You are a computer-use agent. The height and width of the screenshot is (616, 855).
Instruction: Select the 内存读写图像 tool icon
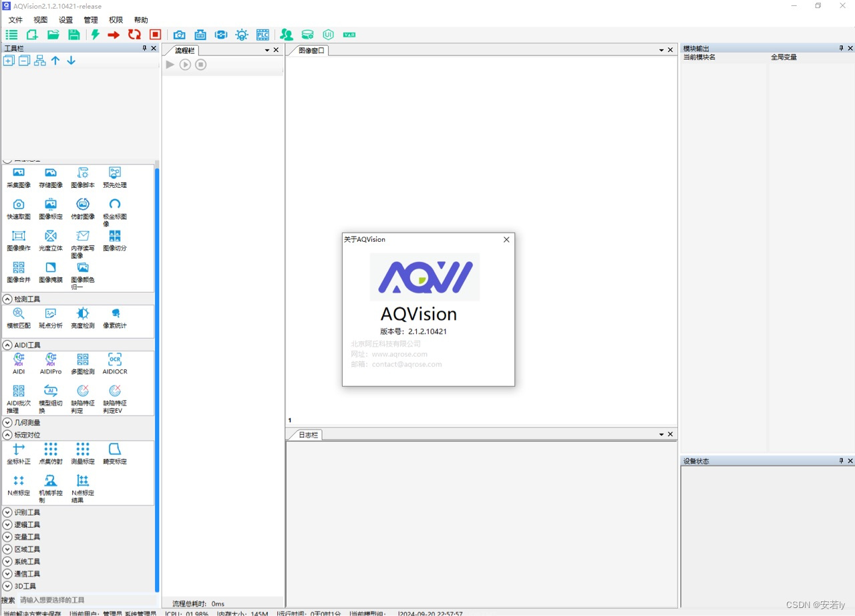tap(83, 236)
